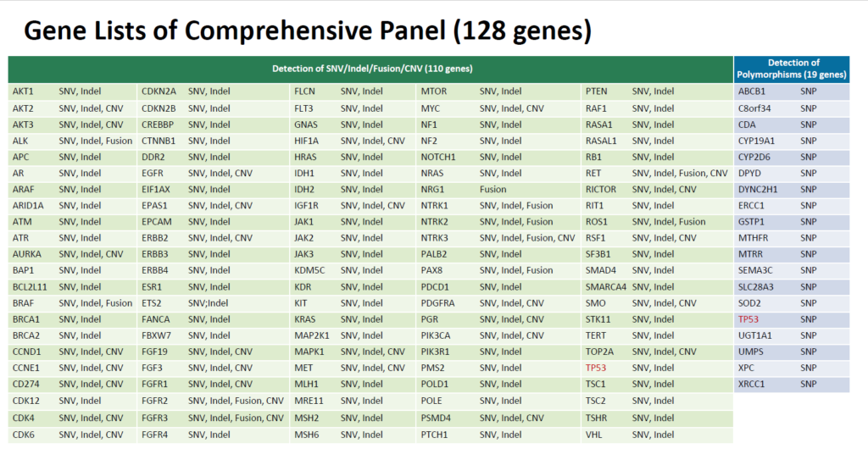
Task: Click the NRG1 gene name
Action: 433,189
